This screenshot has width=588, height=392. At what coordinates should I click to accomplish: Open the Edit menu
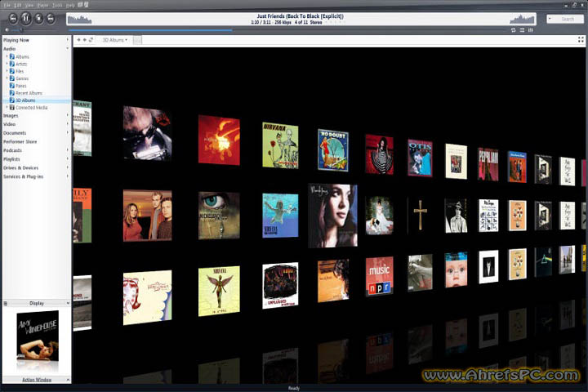tap(18, 5)
